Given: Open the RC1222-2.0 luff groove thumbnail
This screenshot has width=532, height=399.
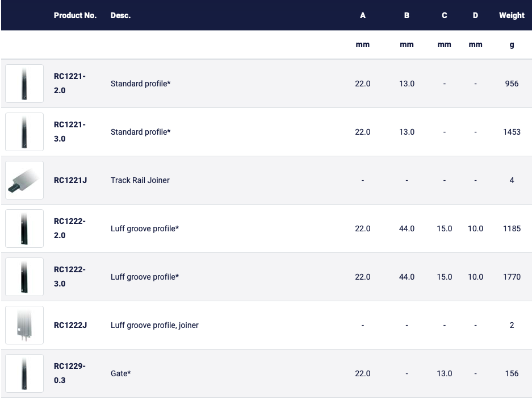Looking at the screenshot, I should coord(24,228).
